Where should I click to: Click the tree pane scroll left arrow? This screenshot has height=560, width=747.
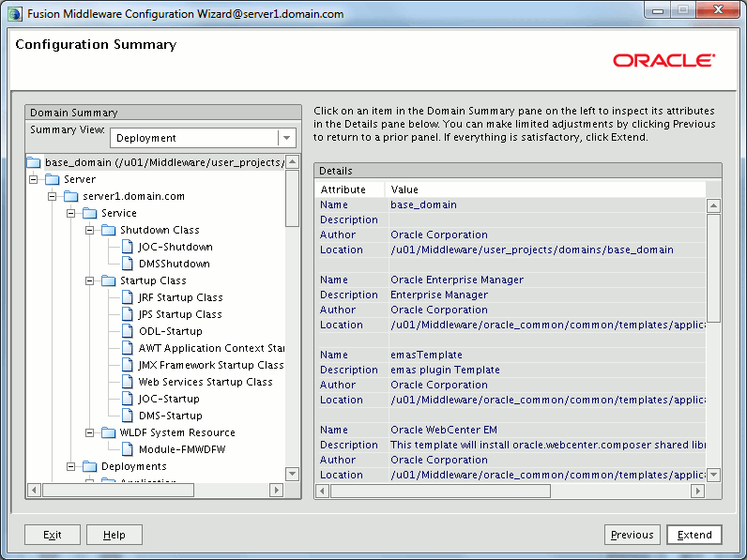pos(35,490)
